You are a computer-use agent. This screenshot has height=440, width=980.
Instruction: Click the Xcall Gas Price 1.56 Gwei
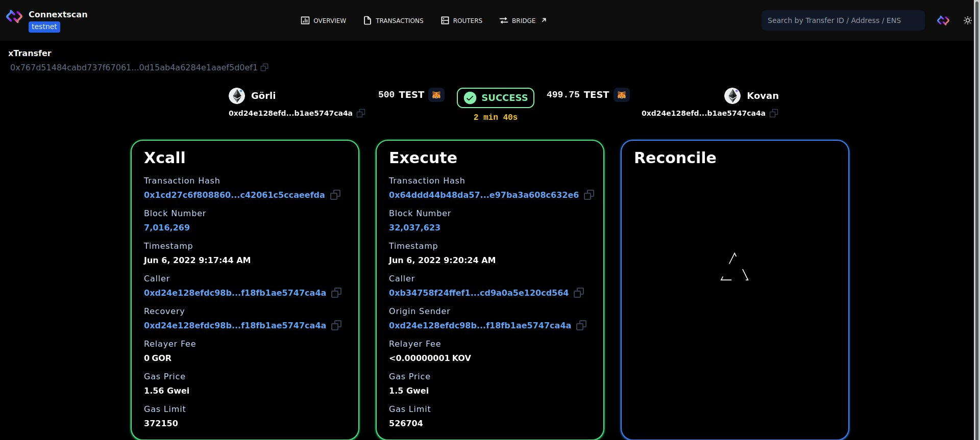pos(166,391)
